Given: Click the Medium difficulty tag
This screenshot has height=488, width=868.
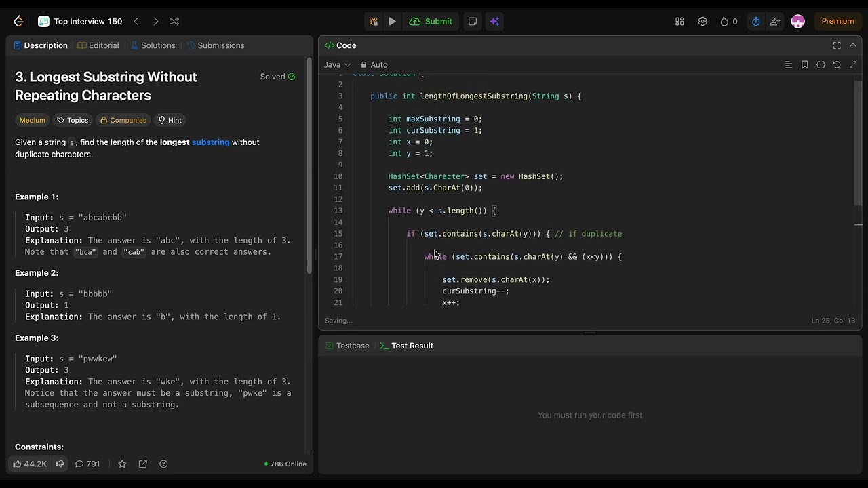Looking at the screenshot, I should (32, 120).
